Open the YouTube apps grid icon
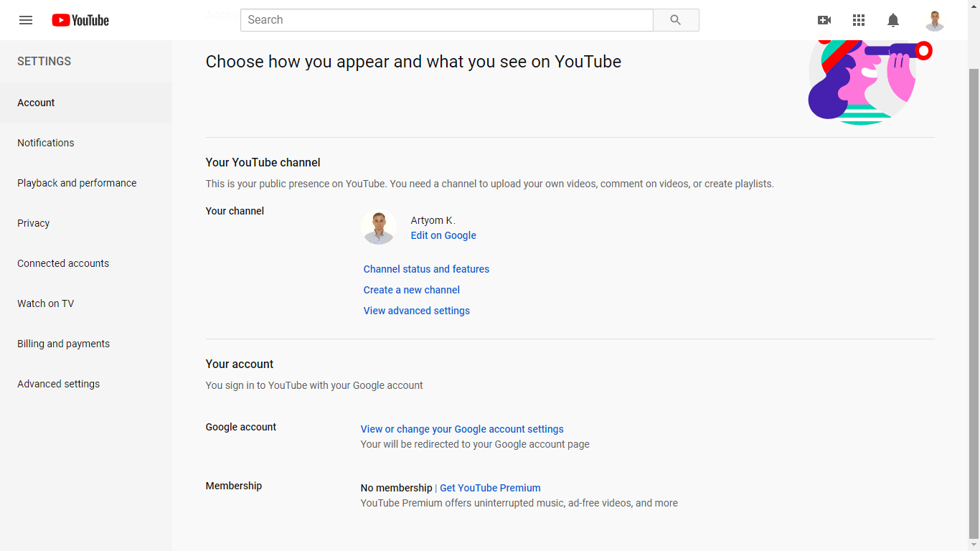980x551 pixels. point(859,20)
